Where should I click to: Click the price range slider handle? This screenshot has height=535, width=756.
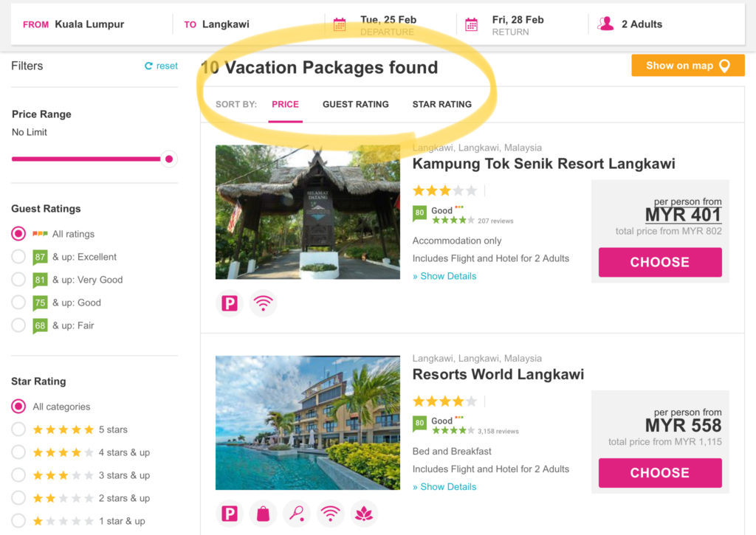click(x=169, y=159)
